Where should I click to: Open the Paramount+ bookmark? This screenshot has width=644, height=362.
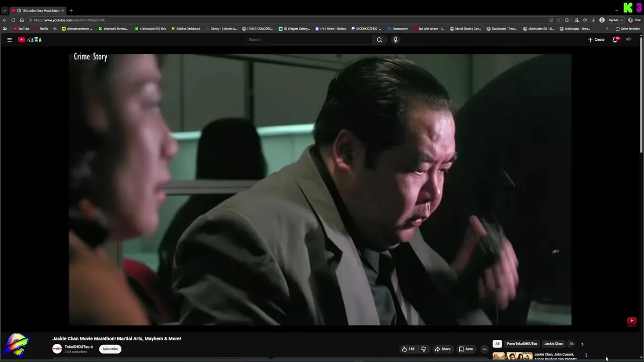398,29
